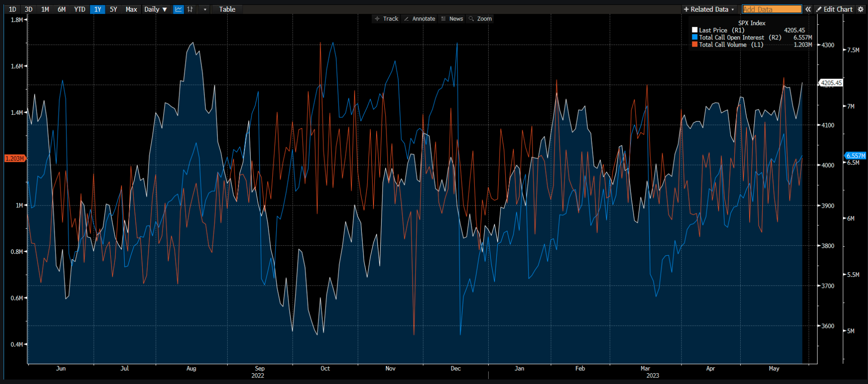Open the Track crosshair tool
Viewport: 868px width, 384px height.
(386, 19)
